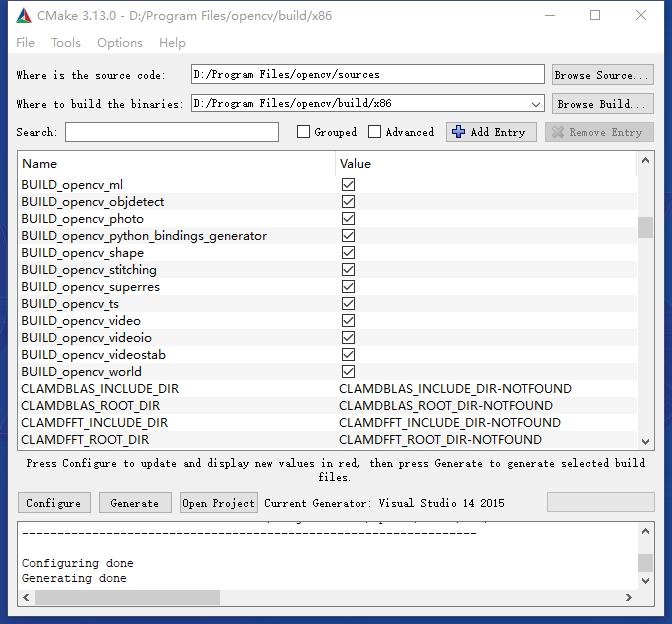This screenshot has height=624, width=672.
Task: Click right arrow of log horizontal scrollbar
Action: point(629,597)
